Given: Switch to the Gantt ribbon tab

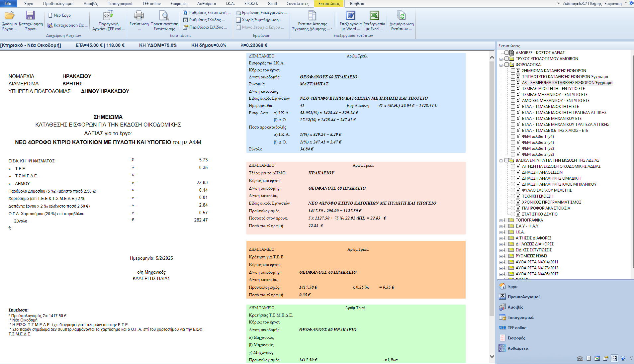Looking at the screenshot, I should tap(272, 4).
